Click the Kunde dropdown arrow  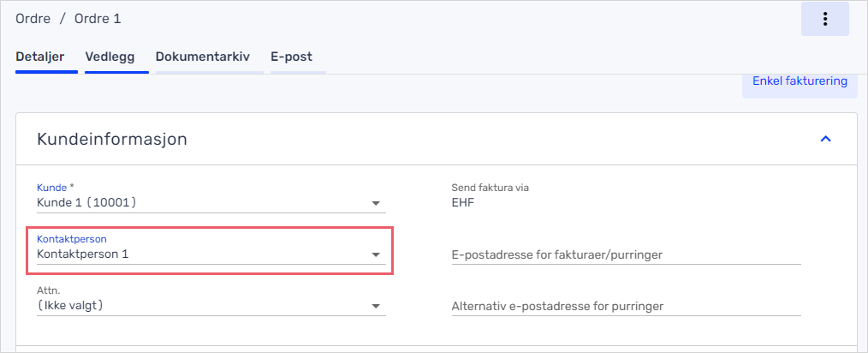tap(376, 203)
